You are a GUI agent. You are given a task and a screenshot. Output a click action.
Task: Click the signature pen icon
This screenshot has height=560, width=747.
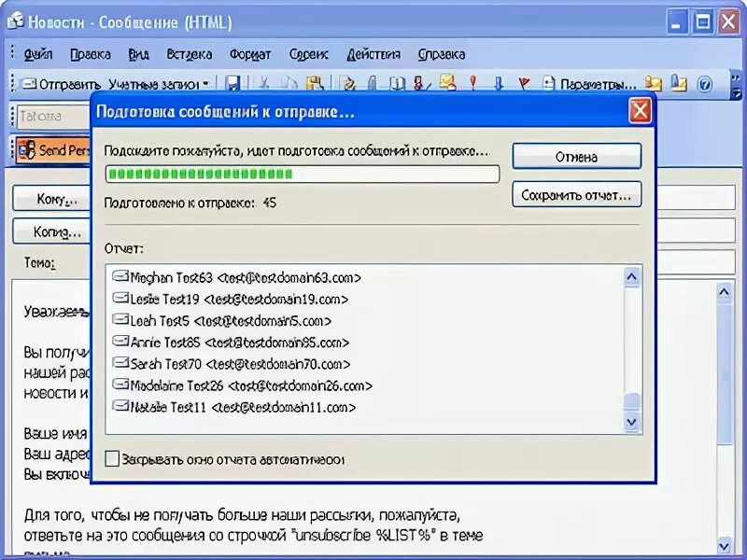349,84
